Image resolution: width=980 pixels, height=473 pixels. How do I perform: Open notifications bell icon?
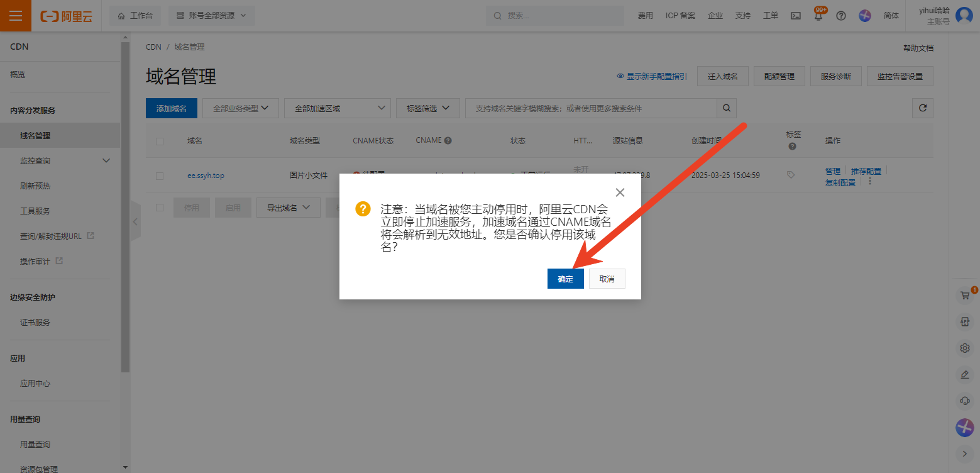click(818, 16)
